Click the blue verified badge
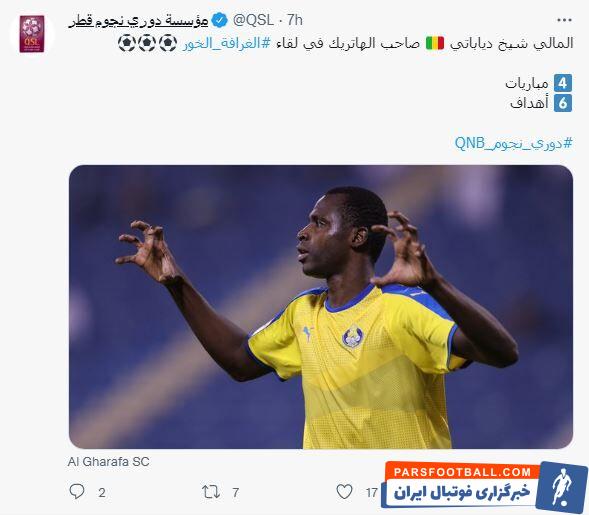Image resolution: width=589 pixels, height=515 pixels. (x=219, y=20)
